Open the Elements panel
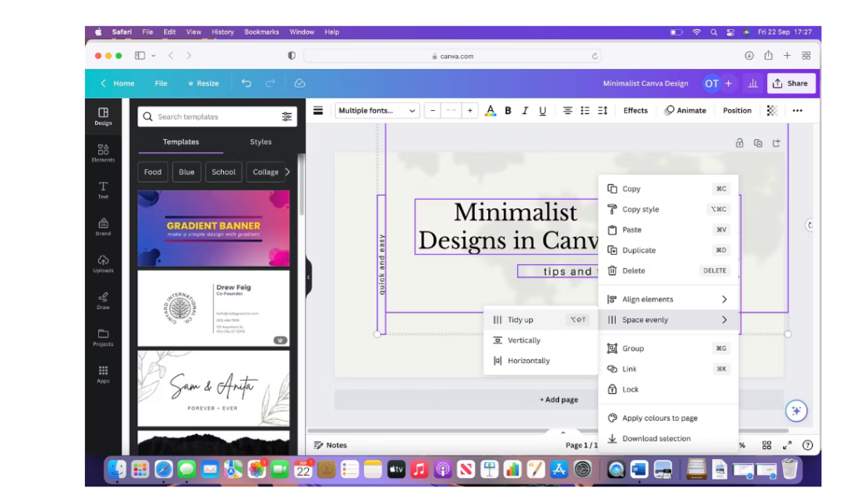This screenshot has width=853, height=504. [x=102, y=153]
